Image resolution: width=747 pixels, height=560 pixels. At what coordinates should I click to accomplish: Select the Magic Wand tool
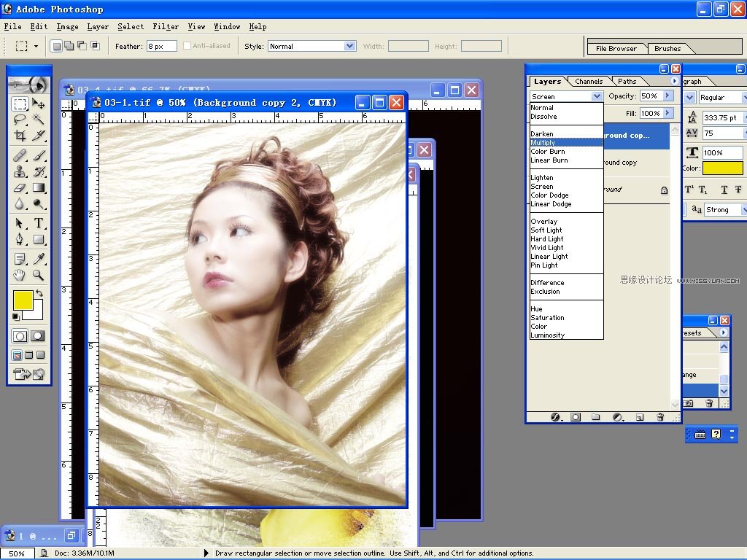(39, 120)
